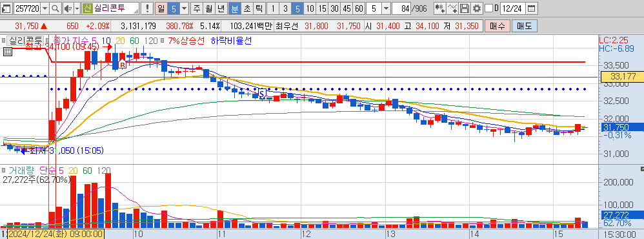Toggle the D checkbox next to date
644x239 pixels.
click(x=488, y=8)
